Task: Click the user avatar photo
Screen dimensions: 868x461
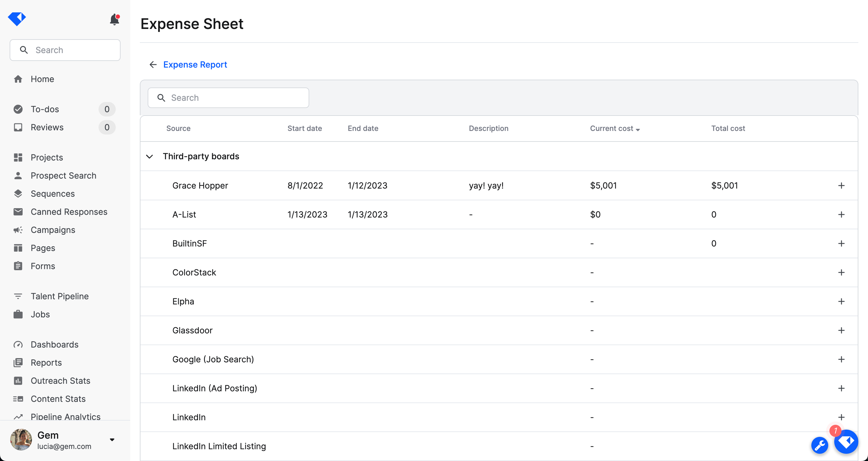Action: pyautogui.click(x=21, y=439)
